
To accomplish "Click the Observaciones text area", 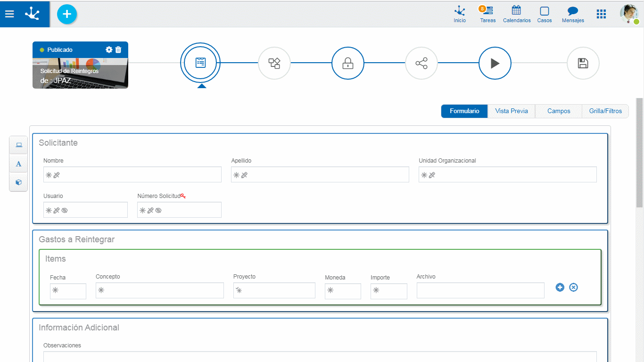I will tap(320, 357).
